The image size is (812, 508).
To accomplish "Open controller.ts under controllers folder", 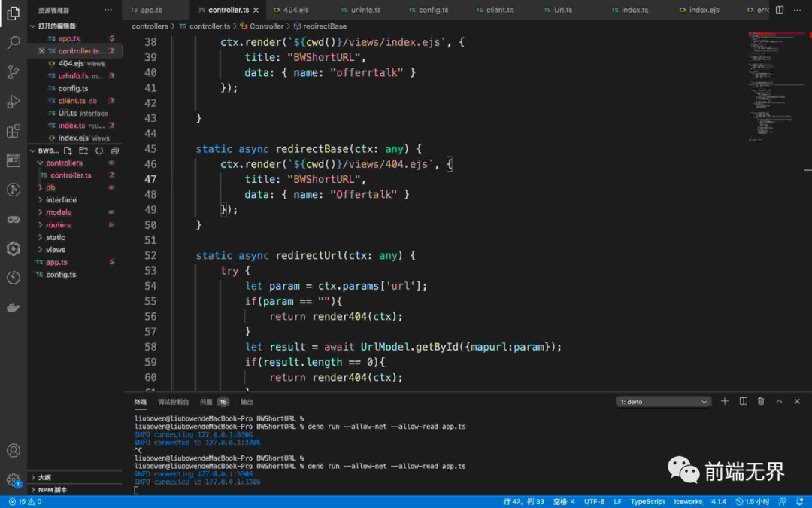I will (x=71, y=175).
